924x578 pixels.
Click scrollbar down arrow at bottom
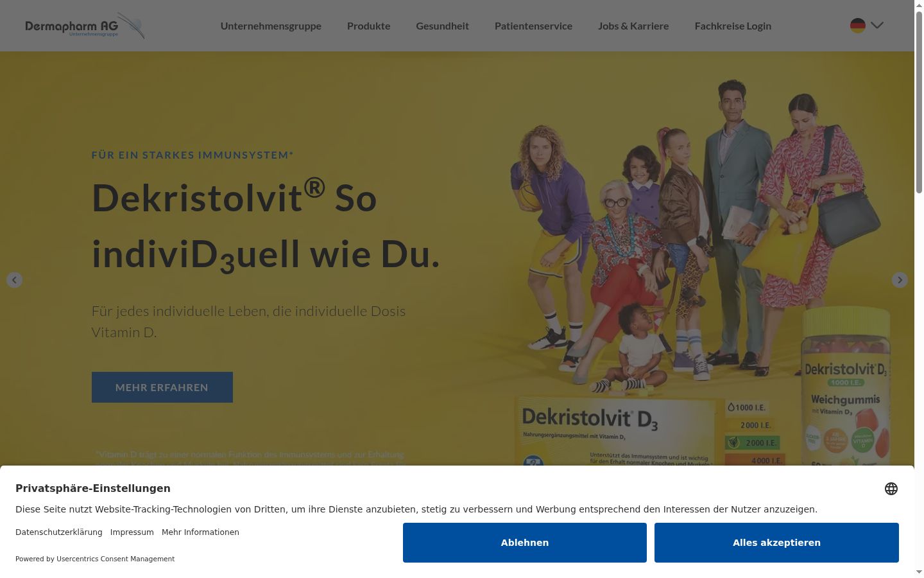(x=919, y=572)
